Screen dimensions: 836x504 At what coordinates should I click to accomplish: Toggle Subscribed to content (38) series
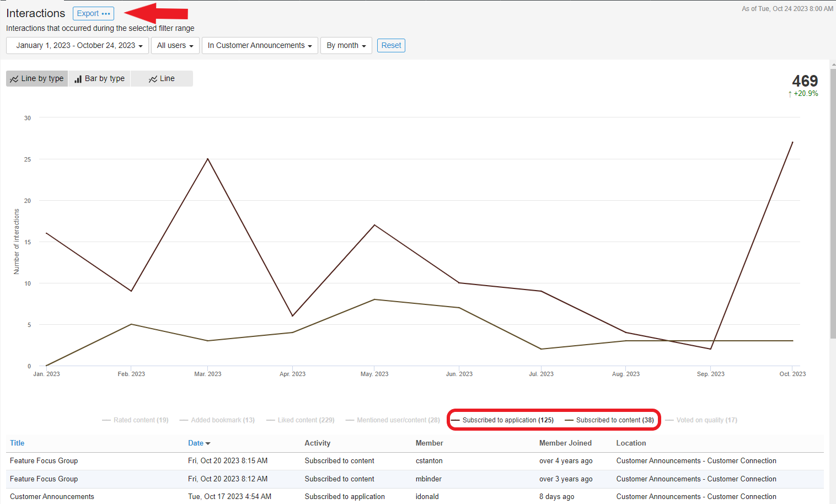pyautogui.click(x=609, y=420)
